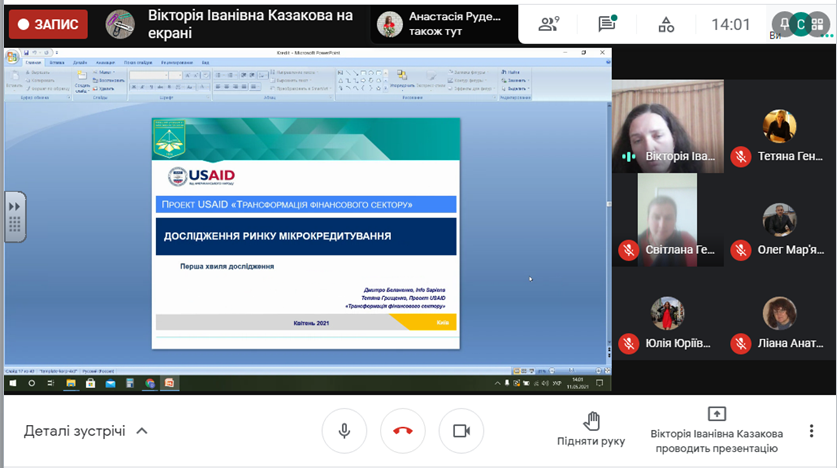Expand Деталі зустрічі meeting details

[85, 431]
